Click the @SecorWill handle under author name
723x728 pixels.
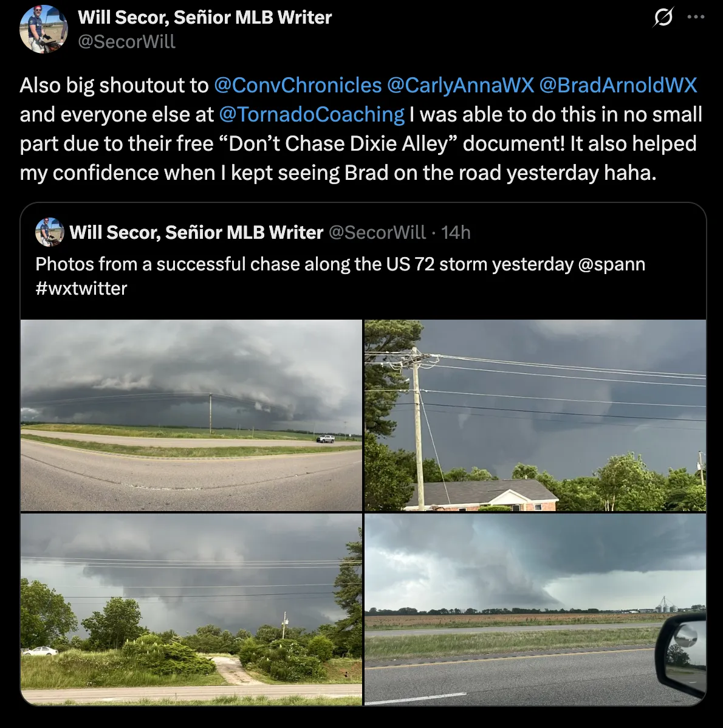point(127,41)
